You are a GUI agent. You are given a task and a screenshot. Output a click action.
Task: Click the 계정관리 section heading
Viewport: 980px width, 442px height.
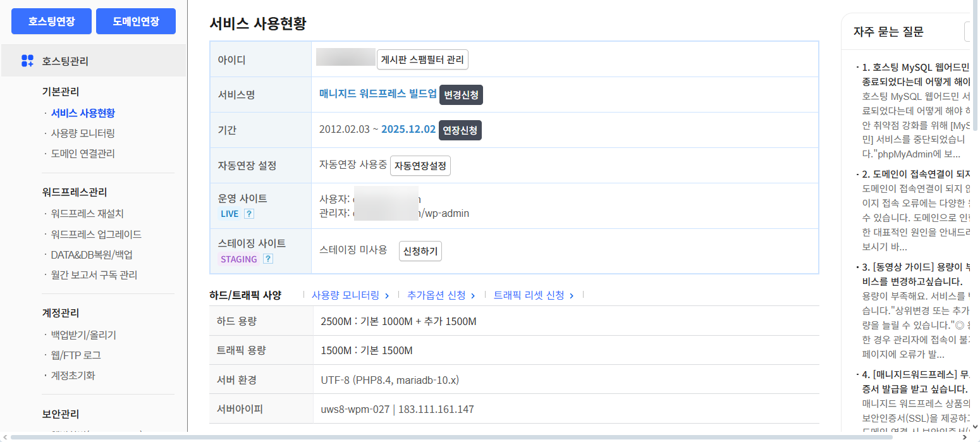(x=61, y=314)
